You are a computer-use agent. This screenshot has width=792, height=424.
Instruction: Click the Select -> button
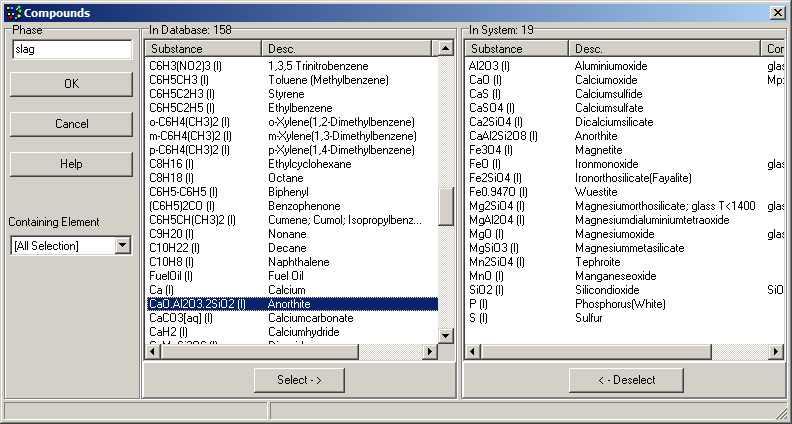(x=299, y=380)
